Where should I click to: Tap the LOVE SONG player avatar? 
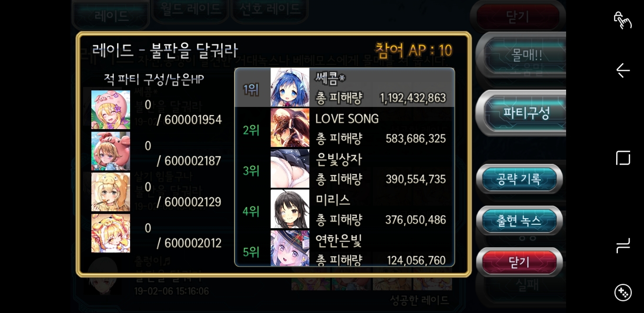[x=290, y=128]
